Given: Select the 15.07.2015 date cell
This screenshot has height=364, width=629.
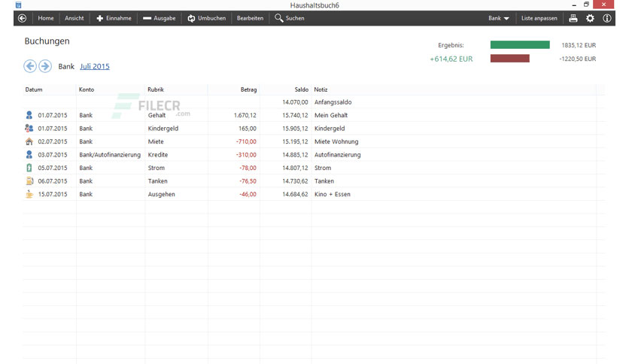Looking at the screenshot, I should tap(53, 194).
